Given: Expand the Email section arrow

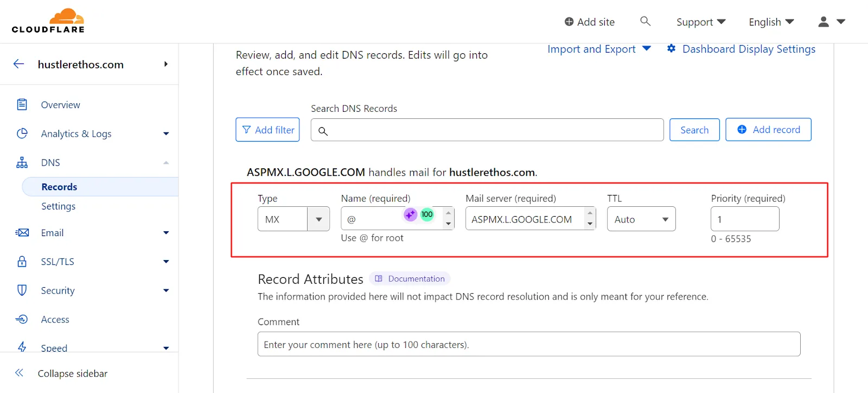Looking at the screenshot, I should tap(166, 233).
